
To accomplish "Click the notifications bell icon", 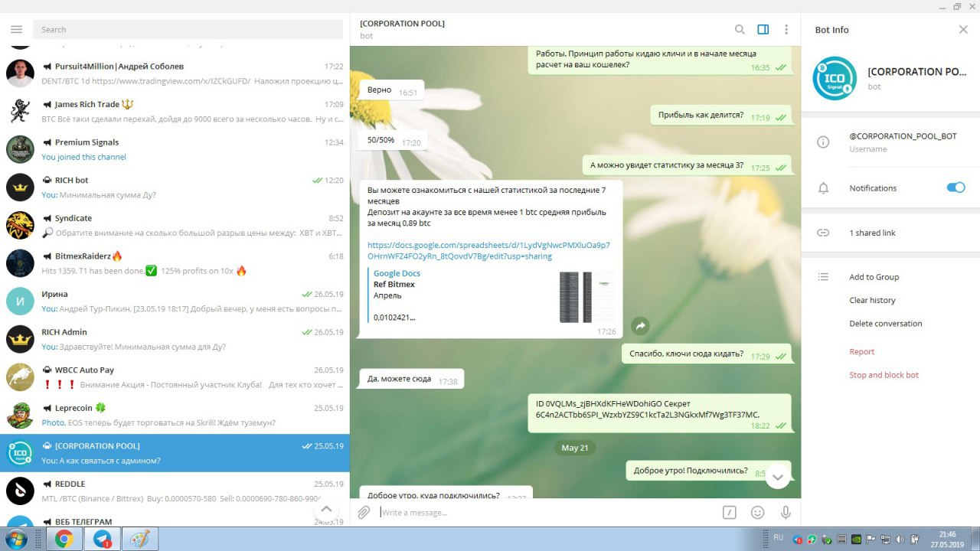I will (x=823, y=187).
